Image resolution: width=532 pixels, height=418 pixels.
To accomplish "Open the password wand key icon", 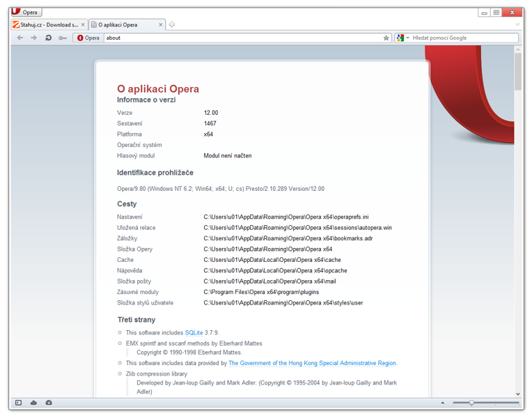I will (x=63, y=38).
